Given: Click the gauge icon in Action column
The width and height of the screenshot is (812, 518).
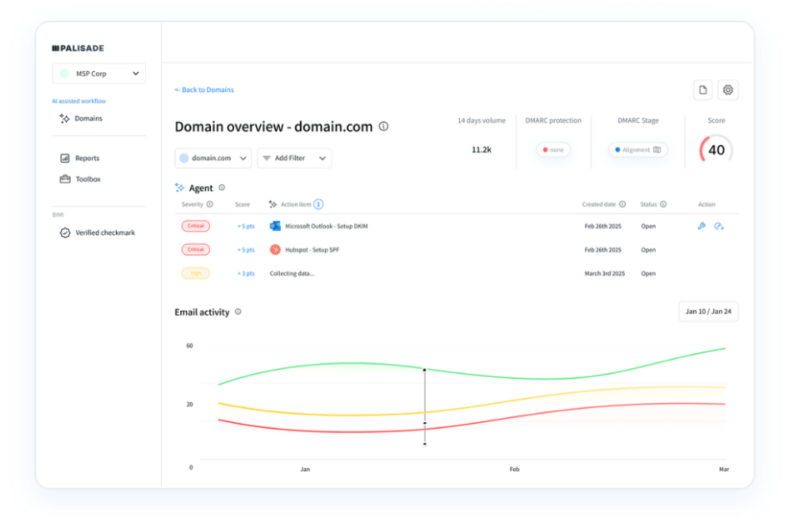Looking at the screenshot, I should 718,226.
